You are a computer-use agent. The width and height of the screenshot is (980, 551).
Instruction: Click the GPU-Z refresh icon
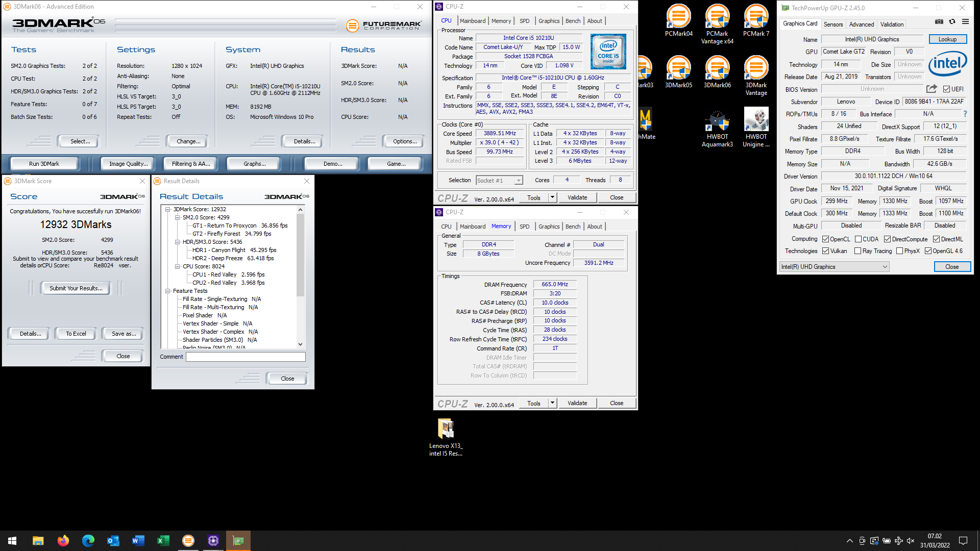(x=952, y=22)
